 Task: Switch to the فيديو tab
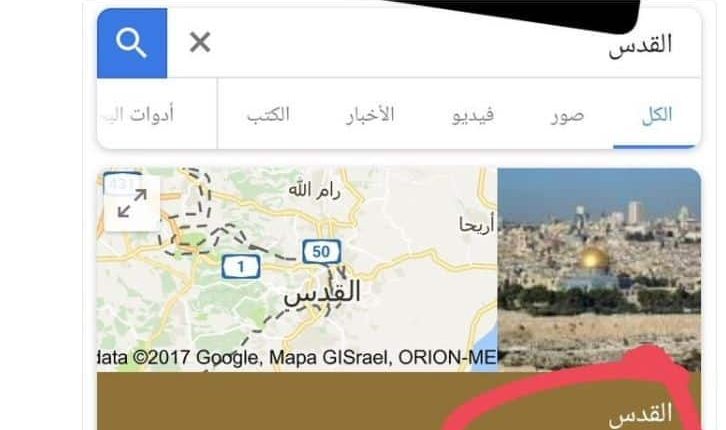[x=473, y=115]
